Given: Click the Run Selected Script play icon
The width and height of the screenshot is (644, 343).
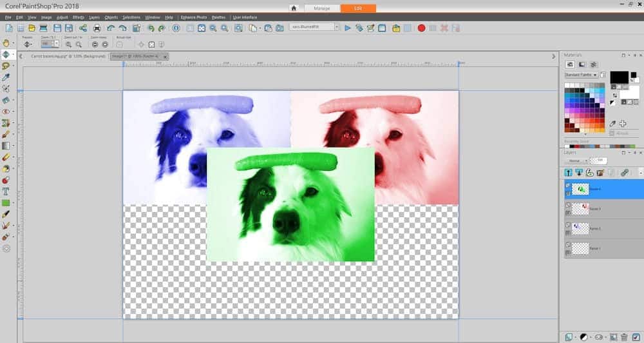Looking at the screenshot, I should [348, 28].
